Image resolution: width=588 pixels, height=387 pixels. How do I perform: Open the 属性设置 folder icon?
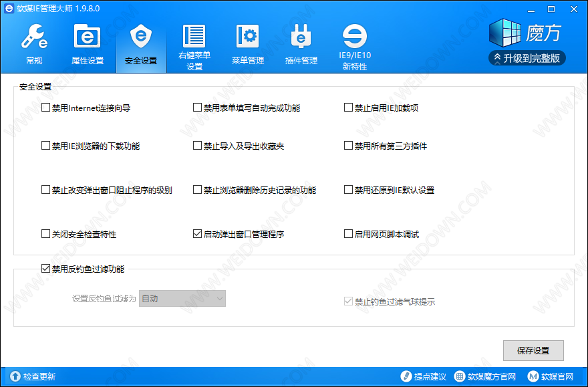[x=88, y=36]
